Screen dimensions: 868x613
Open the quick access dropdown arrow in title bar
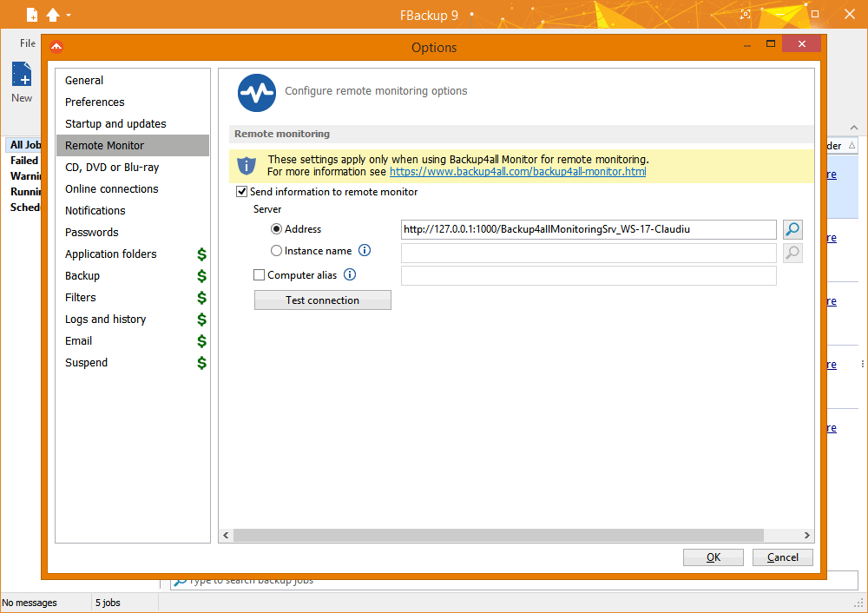coord(69,16)
